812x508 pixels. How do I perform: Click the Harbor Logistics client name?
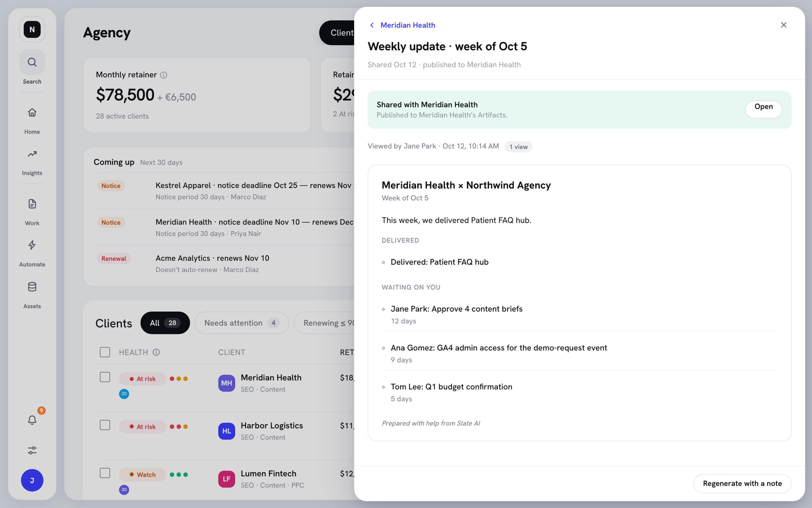pyautogui.click(x=272, y=426)
